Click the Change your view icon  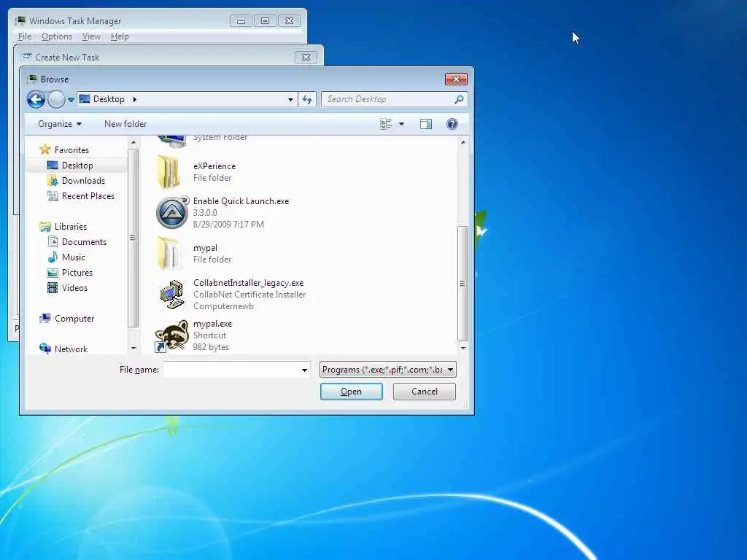point(385,124)
